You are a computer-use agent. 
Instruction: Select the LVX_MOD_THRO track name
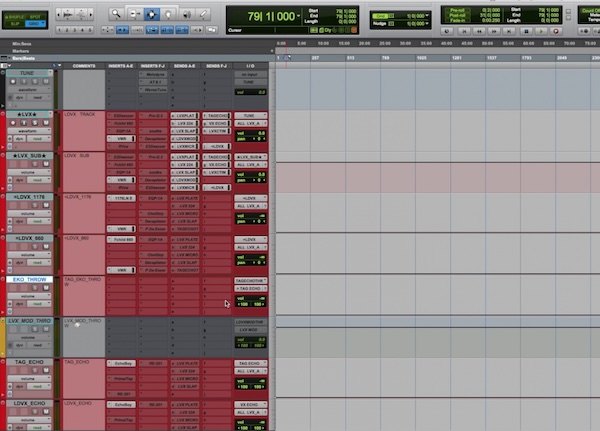(x=29, y=321)
